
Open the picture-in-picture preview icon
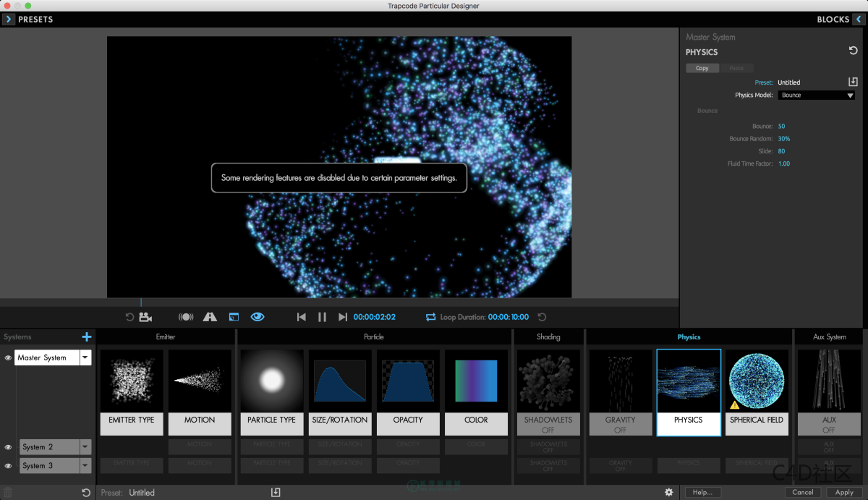click(233, 316)
